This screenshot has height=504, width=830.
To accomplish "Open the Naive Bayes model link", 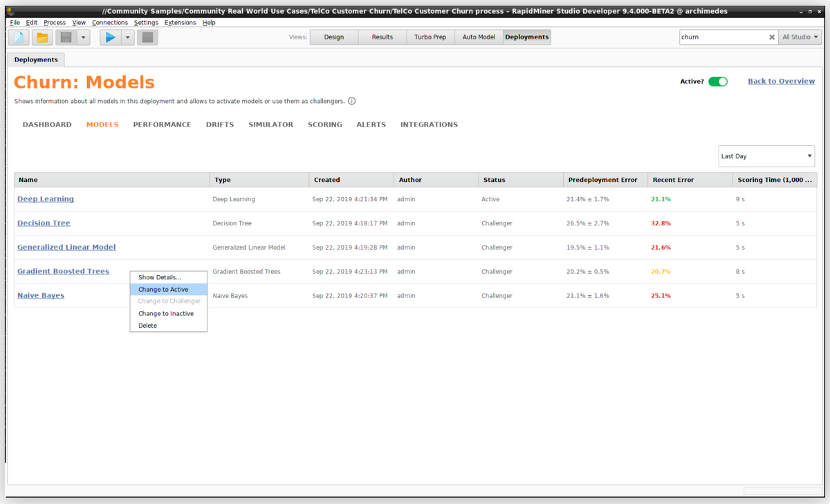I will pos(41,296).
